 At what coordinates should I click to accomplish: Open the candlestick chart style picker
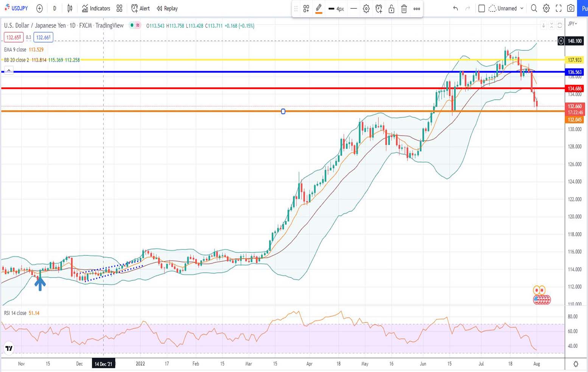click(70, 8)
